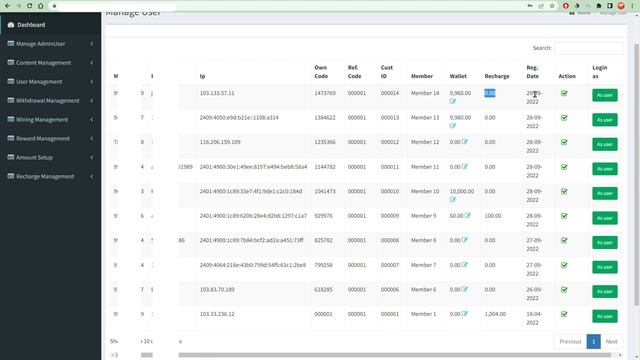Toggle action checkmark for Member 6

coord(564,290)
